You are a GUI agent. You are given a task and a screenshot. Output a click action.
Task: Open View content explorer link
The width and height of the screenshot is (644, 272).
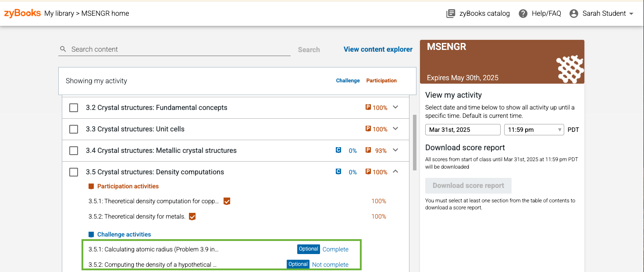378,49
